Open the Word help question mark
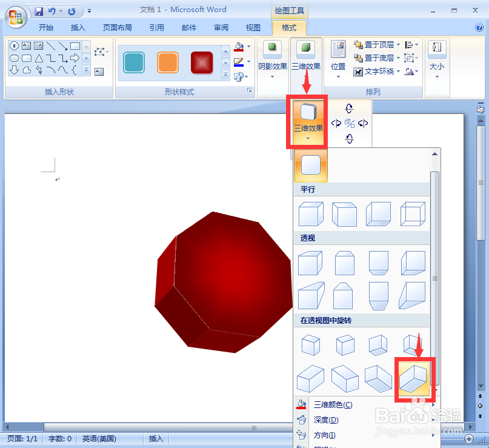This screenshot has height=448, width=489. pos(479,27)
